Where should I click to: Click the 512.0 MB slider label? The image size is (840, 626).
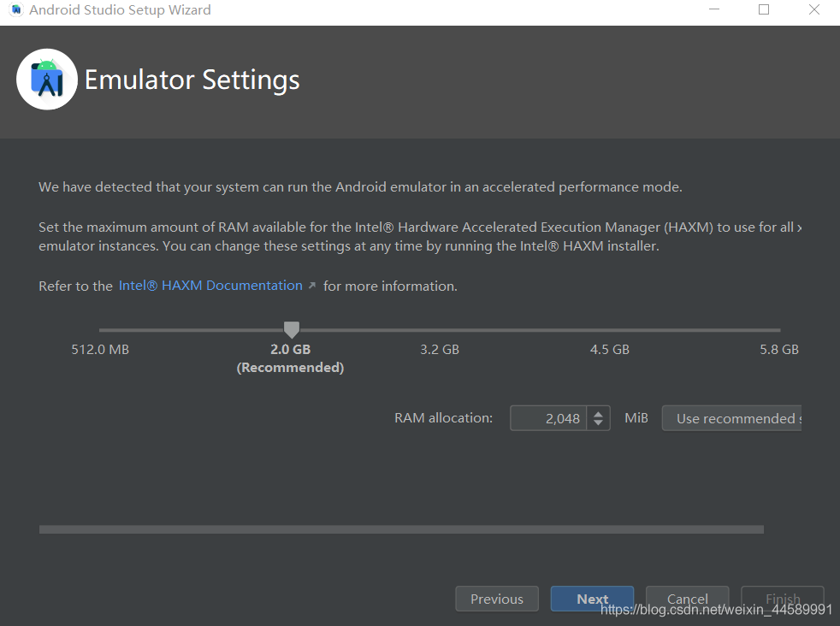click(100, 349)
